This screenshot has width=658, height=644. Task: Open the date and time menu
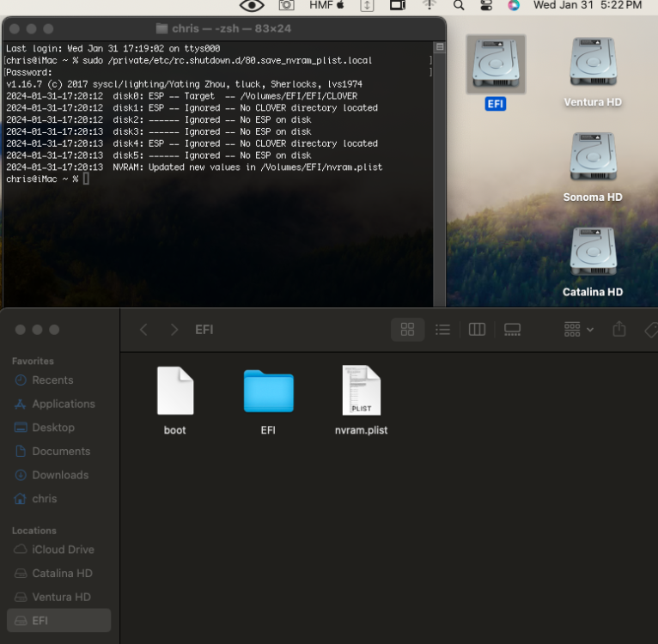coord(588,5)
